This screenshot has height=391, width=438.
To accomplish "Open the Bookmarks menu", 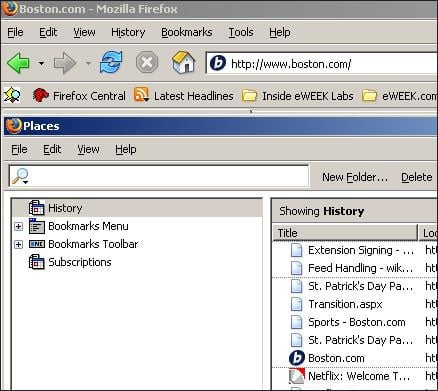I will [x=187, y=32].
